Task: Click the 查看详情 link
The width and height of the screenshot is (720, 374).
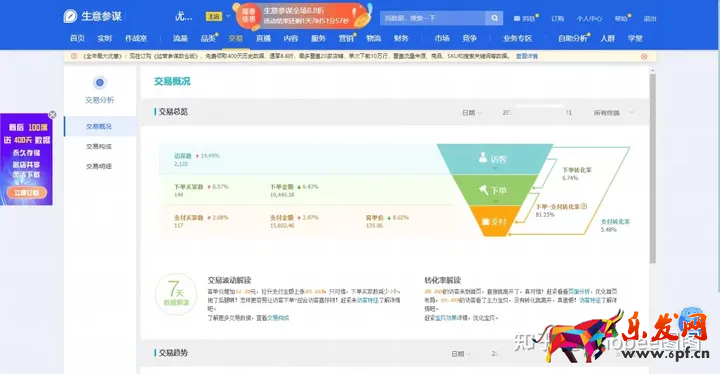Action: pyautogui.click(x=527, y=56)
